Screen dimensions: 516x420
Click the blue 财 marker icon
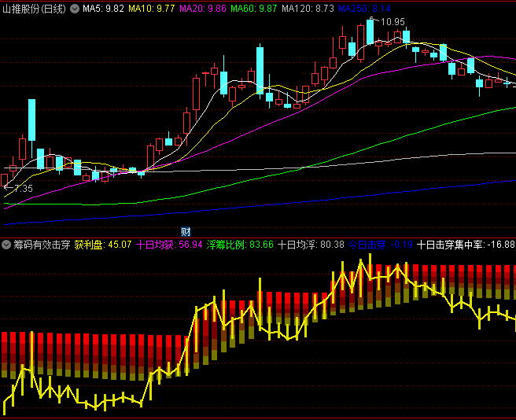(x=186, y=232)
